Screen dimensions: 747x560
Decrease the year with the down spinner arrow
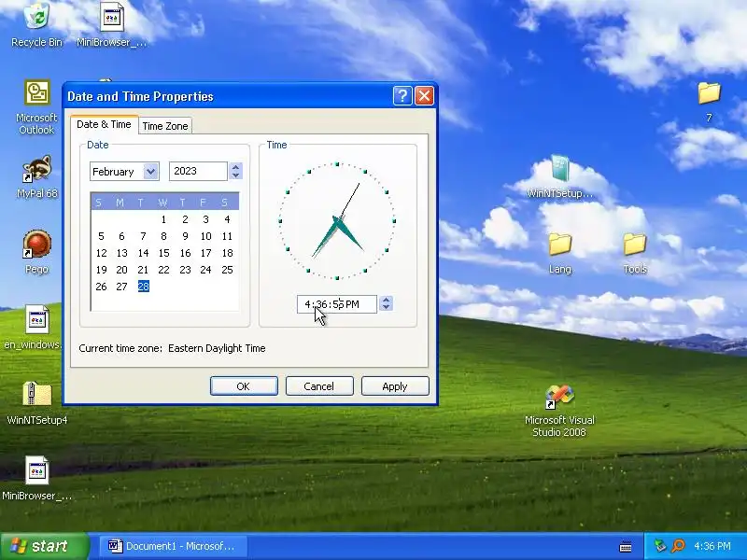[x=236, y=175]
